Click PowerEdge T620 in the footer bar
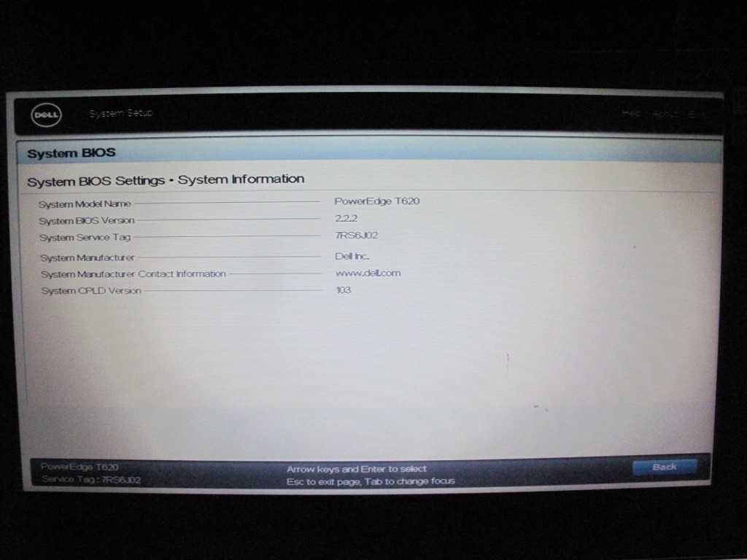This screenshot has width=747, height=560. point(80,467)
